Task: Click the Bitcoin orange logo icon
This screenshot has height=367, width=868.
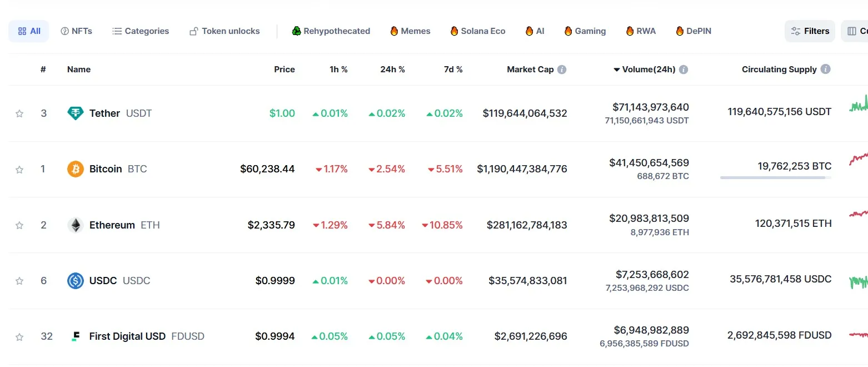Action: pos(75,169)
